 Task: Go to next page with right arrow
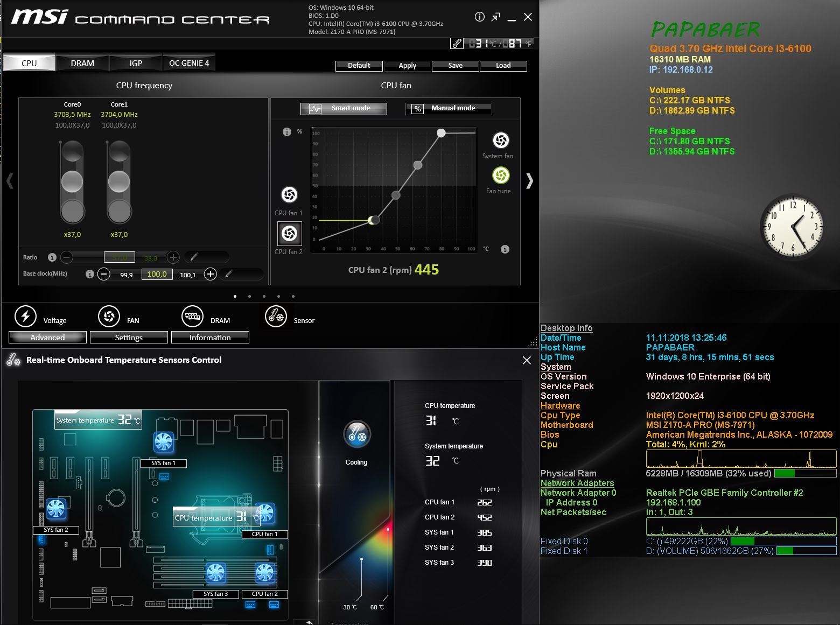coord(529,181)
